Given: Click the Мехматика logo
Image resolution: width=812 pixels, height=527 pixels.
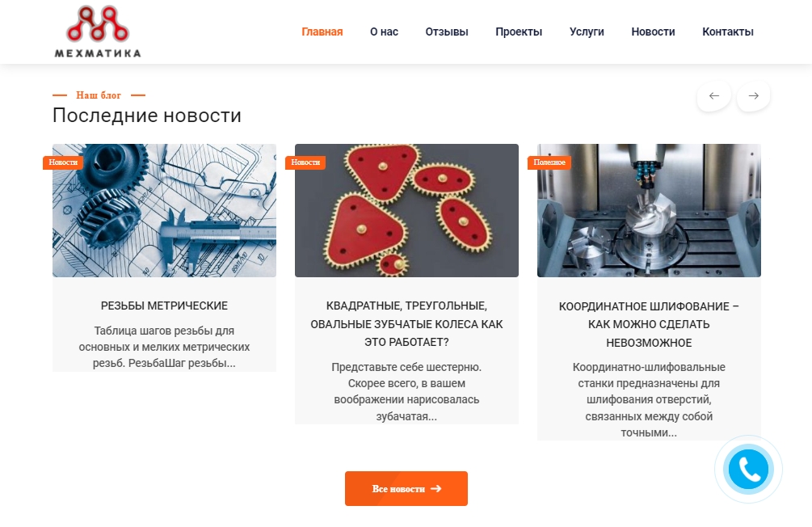Looking at the screenshot, I should [x=98, y=32].
